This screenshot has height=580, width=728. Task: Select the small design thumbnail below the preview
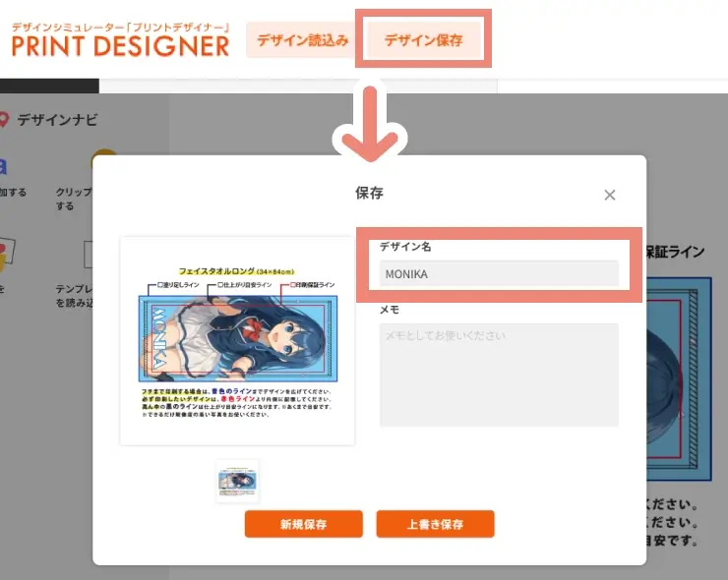tap(237, 481)
